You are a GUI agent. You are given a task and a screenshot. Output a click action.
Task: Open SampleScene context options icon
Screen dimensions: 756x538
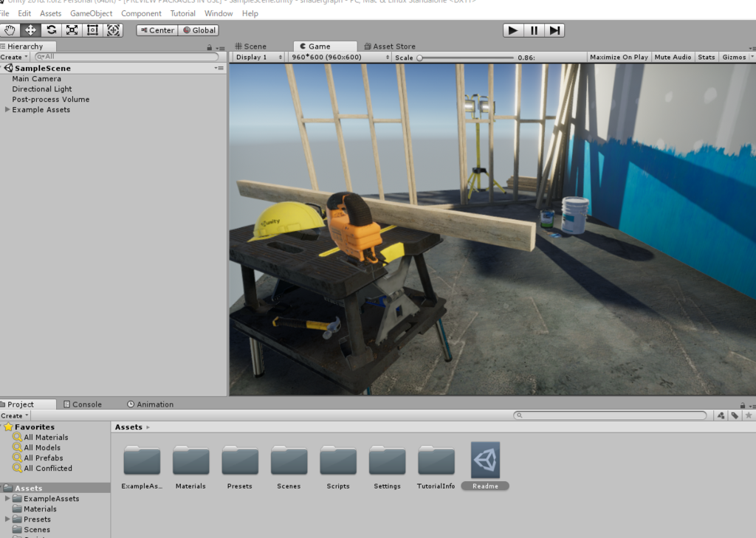click(219, 68)
